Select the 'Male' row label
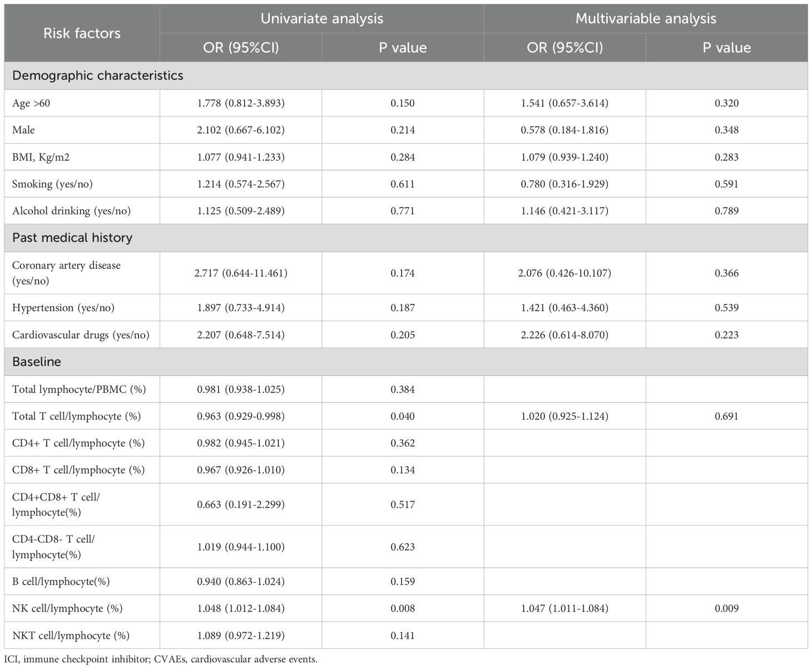This screenshot has height=669, width=812. pos(23,130)
